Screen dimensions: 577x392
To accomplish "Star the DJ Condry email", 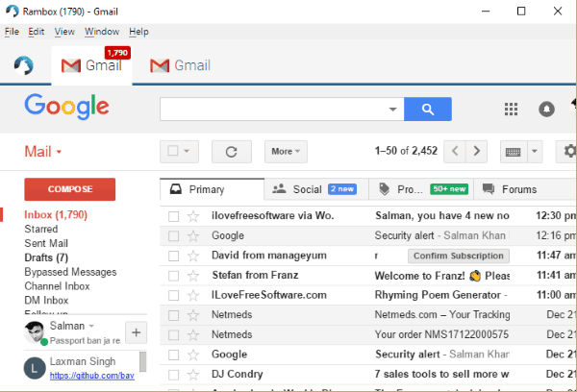I will tap(193, 375).
